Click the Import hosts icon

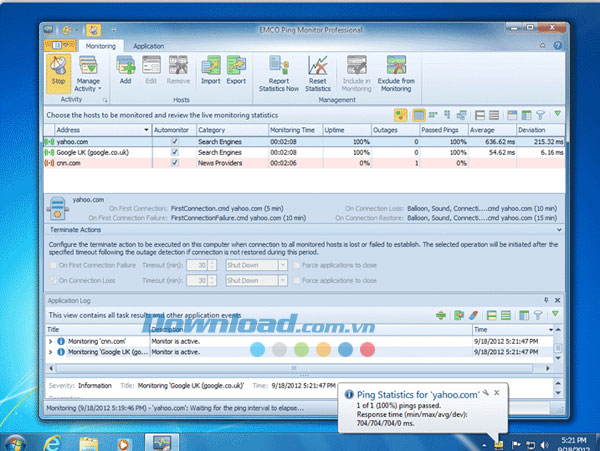click(x=210, y=69)
